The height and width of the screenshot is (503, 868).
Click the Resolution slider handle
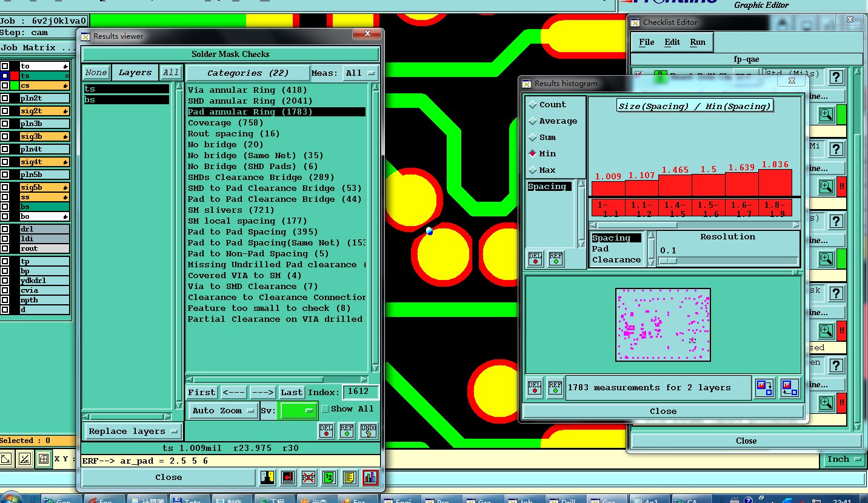pyautogui.click(x=667, y=261)
